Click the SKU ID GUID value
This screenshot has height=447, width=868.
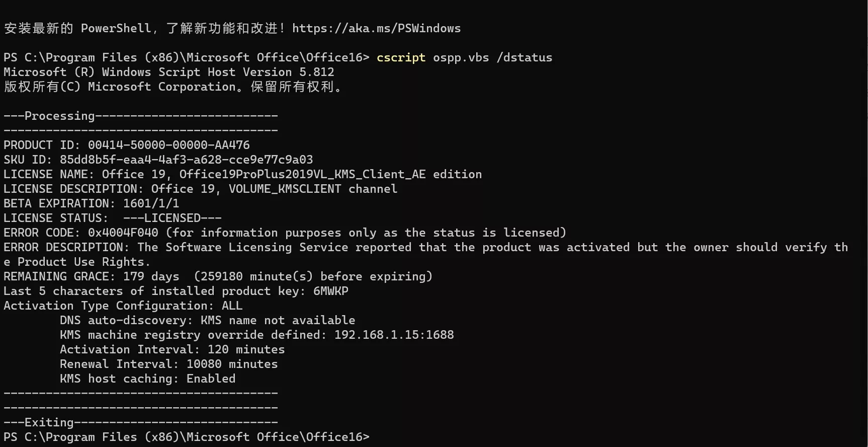click(186, 160)
